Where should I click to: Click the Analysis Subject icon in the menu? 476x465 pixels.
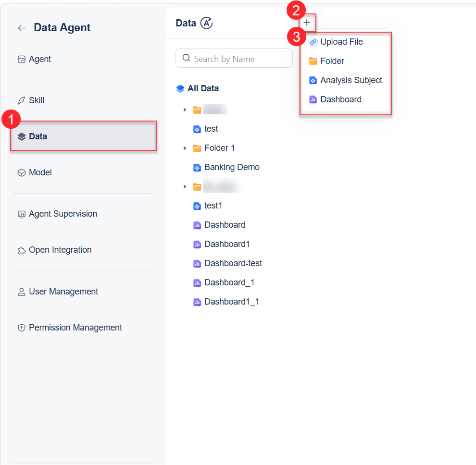(313, 81)
